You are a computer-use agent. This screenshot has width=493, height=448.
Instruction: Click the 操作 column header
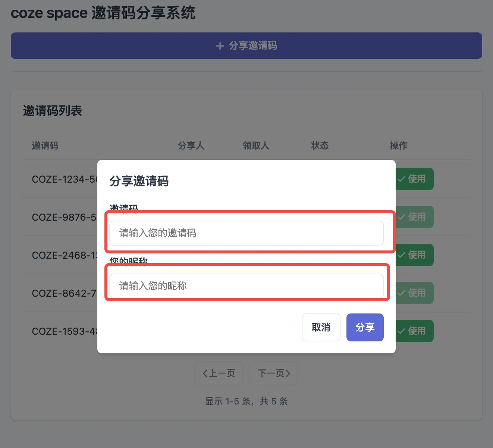[x=399, y=145]
